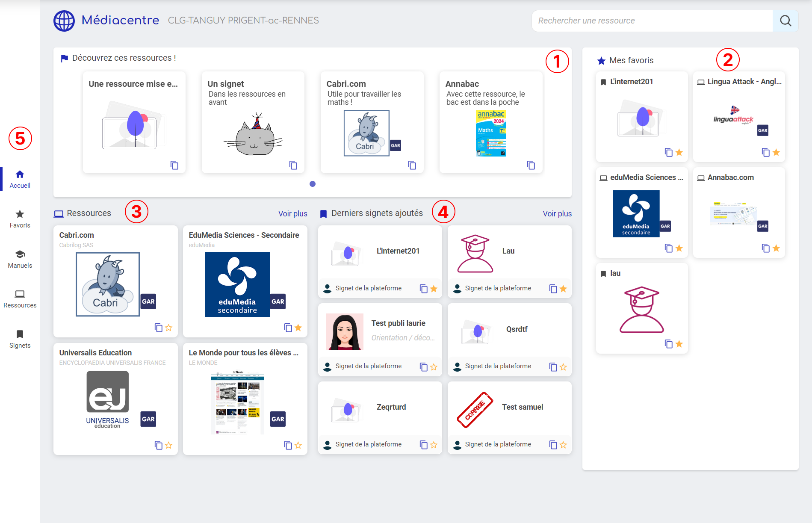This screenshot has width=812, height=523.
Task: Remove 'lau' from Mes favoris
Action: tap(679, 344)
